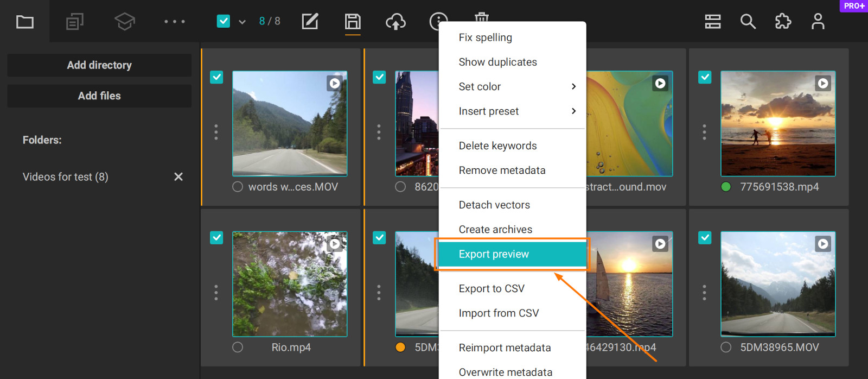Play the abstract background .mov preview

coord(660,83)
